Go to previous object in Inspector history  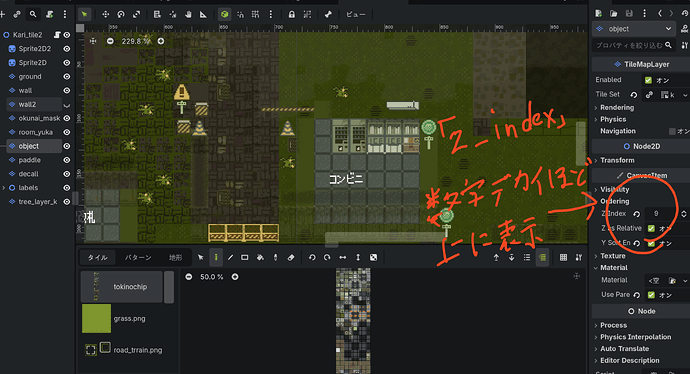coord(660,14)
